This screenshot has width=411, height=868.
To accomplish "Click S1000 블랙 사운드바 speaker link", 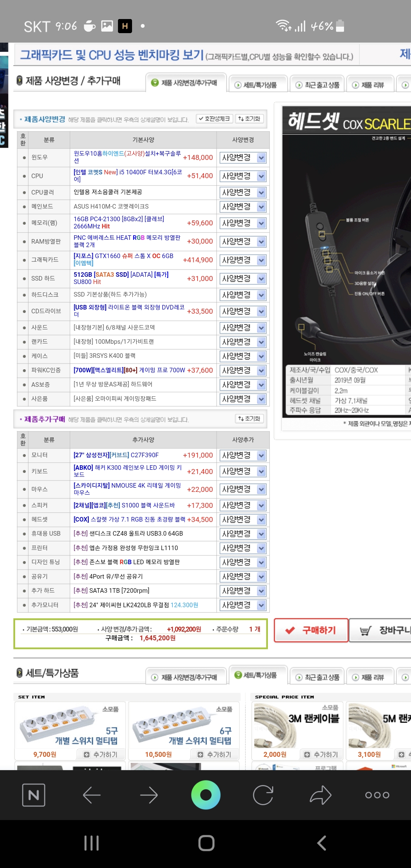I will (124, 505).
